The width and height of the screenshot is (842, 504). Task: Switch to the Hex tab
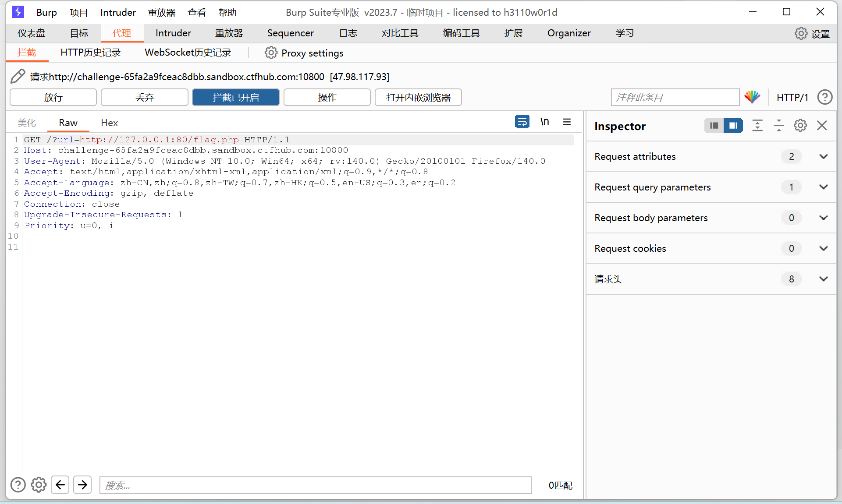point(109,123)
